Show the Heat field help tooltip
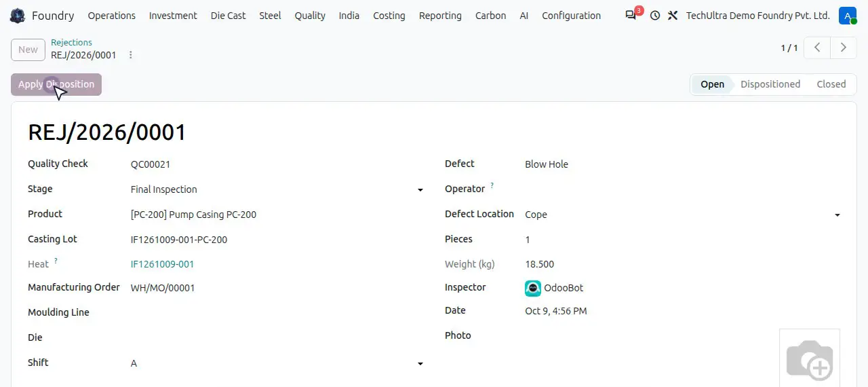868x387 pixels. (x=56, y=261)
